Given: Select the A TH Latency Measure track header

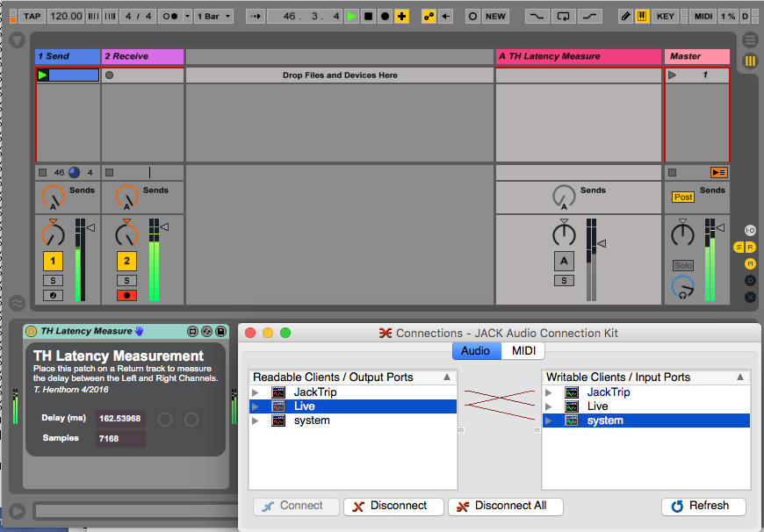Looking at the screenshot, I should (x=579, y=56).
